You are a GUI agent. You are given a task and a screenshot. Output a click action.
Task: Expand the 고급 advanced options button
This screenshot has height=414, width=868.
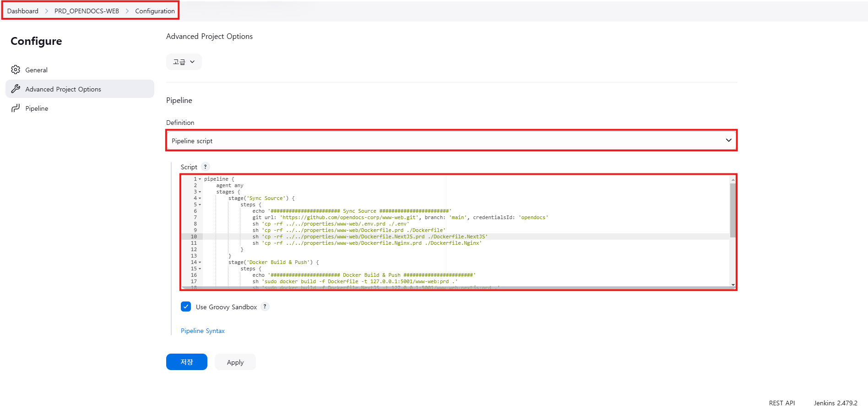[184, 62]
